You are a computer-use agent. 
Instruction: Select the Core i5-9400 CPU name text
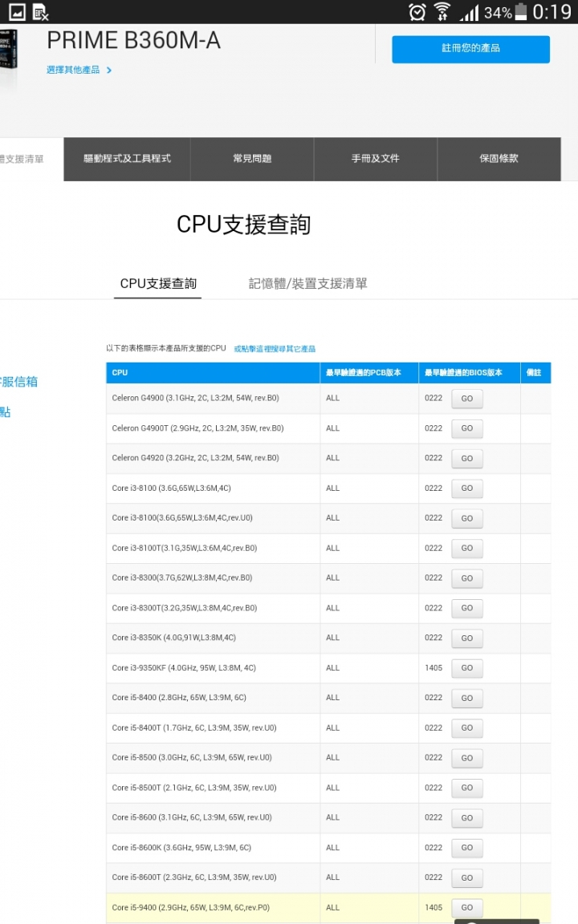click(190, 908)
